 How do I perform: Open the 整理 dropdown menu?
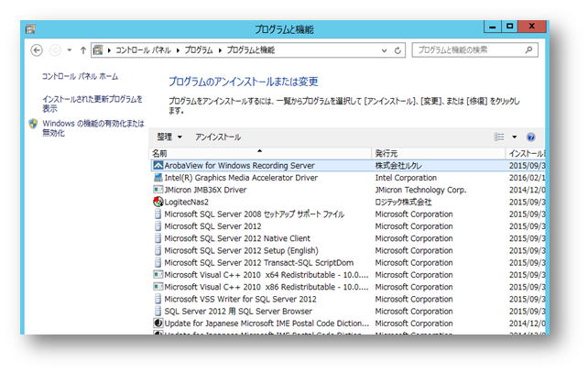coord(169,137)
